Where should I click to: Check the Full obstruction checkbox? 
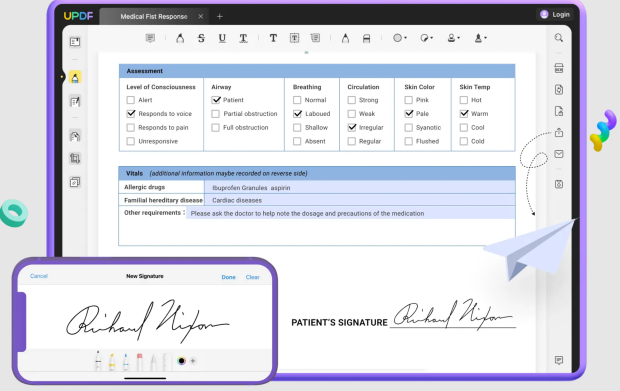click(215, 127)
